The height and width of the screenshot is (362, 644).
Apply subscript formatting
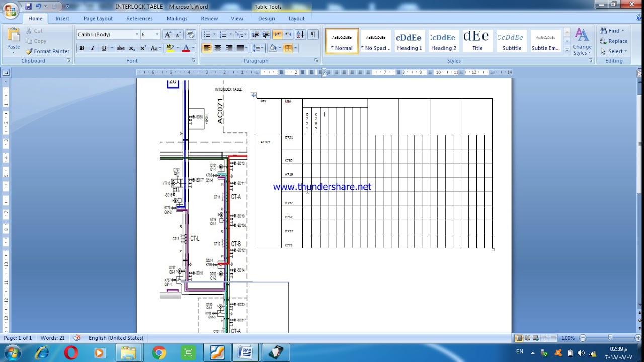(x=132, y=48)
